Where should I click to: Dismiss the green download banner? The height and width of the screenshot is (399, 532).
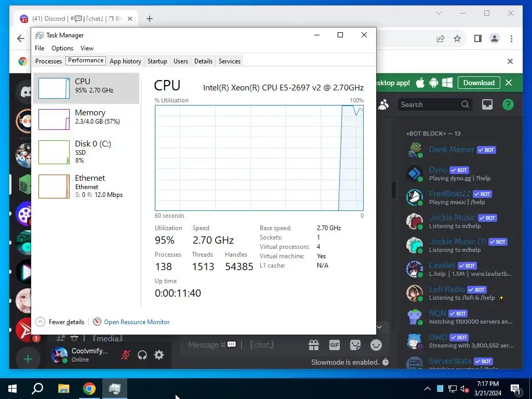pyautogui.click(x=509, y=83)
